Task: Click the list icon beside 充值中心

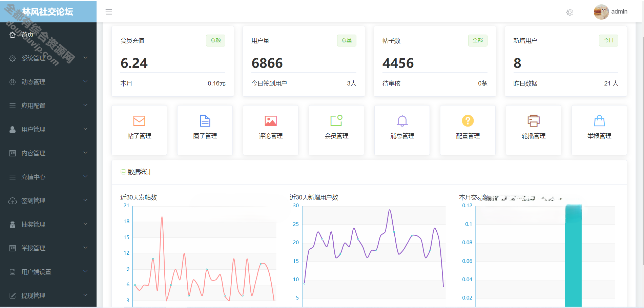Action: tap(13, 177)
